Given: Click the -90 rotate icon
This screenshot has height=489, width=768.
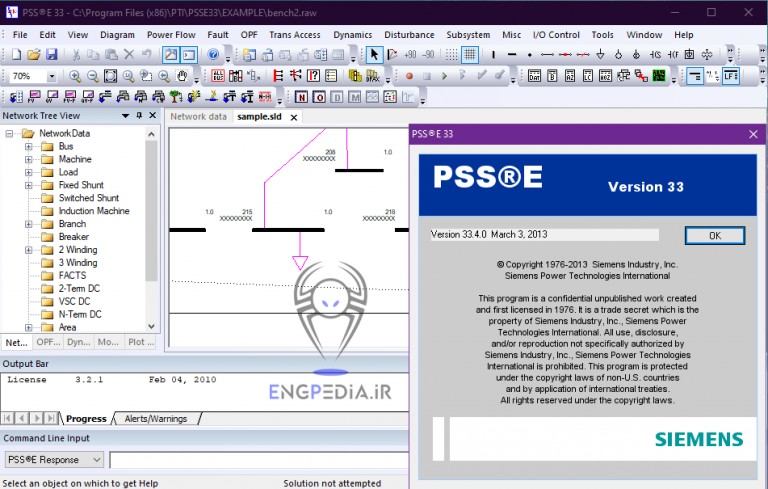Looking at the screenshot, I should (428, 54).
